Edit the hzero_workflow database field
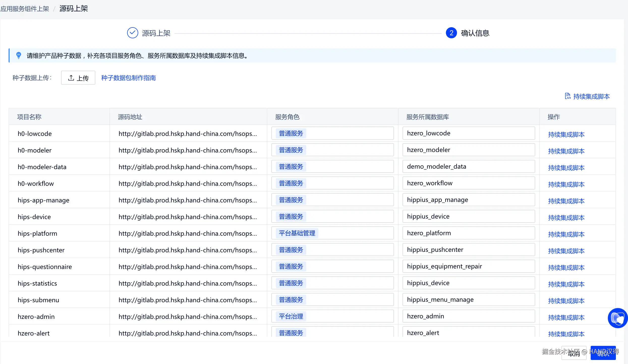This screenshot has height=364, width=628. tap(468, 183)
